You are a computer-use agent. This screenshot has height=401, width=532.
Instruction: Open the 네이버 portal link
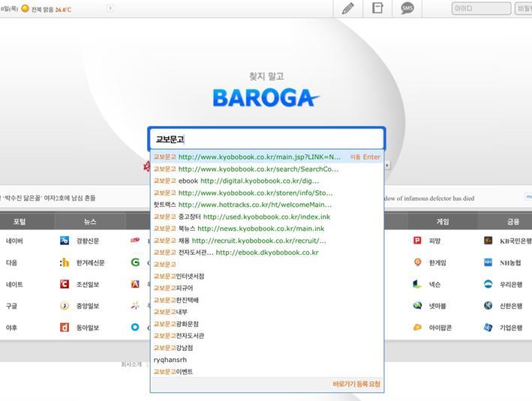click(x=14, y=241)
